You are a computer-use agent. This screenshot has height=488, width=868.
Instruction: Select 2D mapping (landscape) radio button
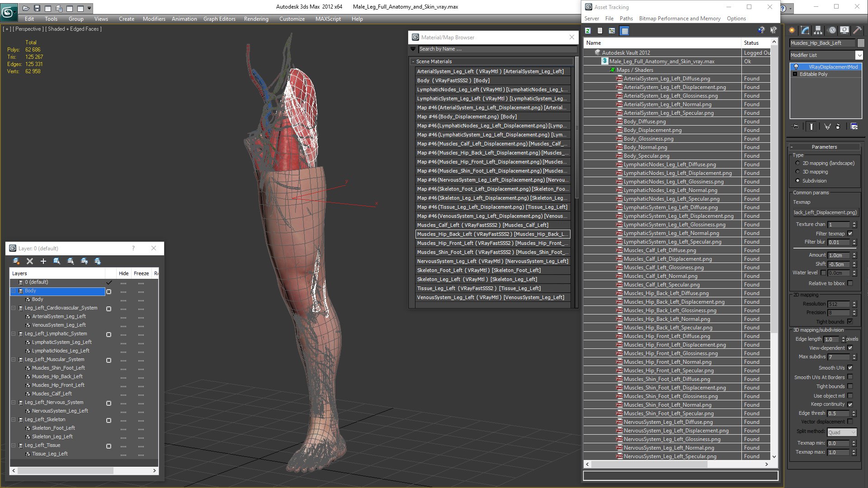pos(797,163)
